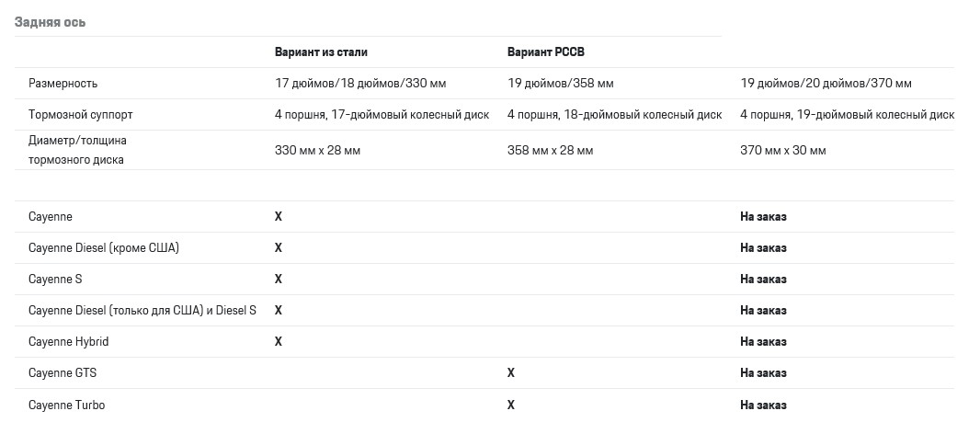Screen dimensions: 980x434
Task: Select the "19 дюймов/358 мм" size cell
Action: tap(560, 84)
